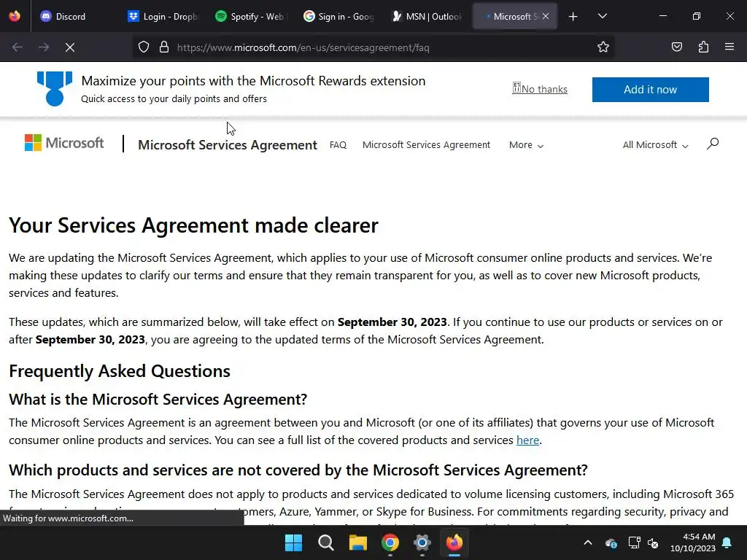Click the 'Frequently Asked Questions' heading

[x=120, y=371]
